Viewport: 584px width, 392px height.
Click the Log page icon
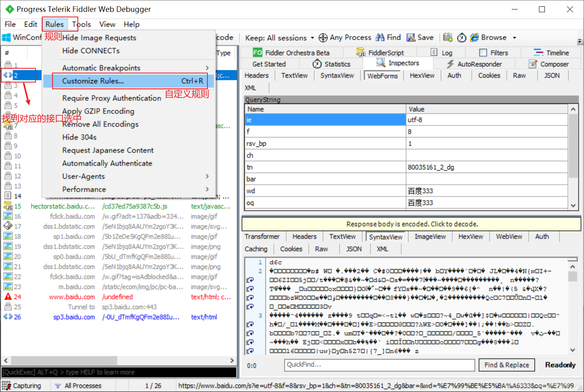434,53
